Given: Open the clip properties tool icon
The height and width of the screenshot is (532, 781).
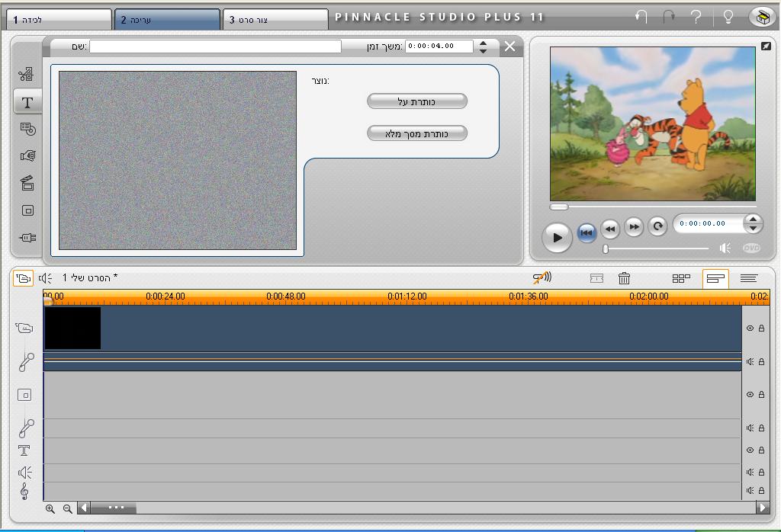Looking at the screenshot, I should coord(27,75).
